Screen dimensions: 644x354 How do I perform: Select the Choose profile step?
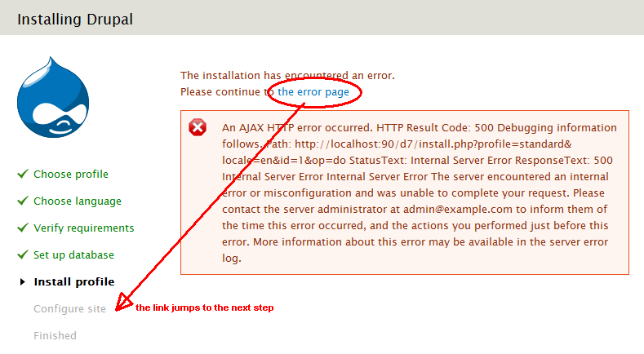71,174
